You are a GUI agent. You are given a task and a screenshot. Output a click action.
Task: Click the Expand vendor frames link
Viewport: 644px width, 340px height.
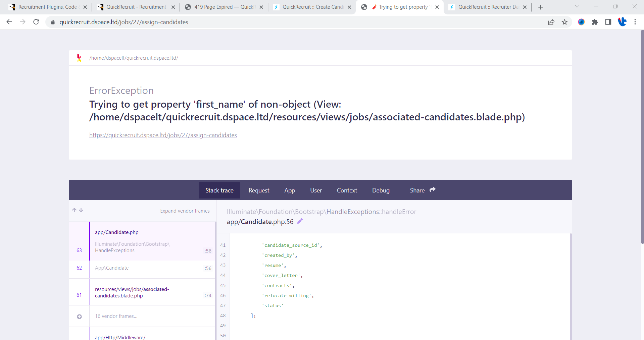tap(185, 211)
